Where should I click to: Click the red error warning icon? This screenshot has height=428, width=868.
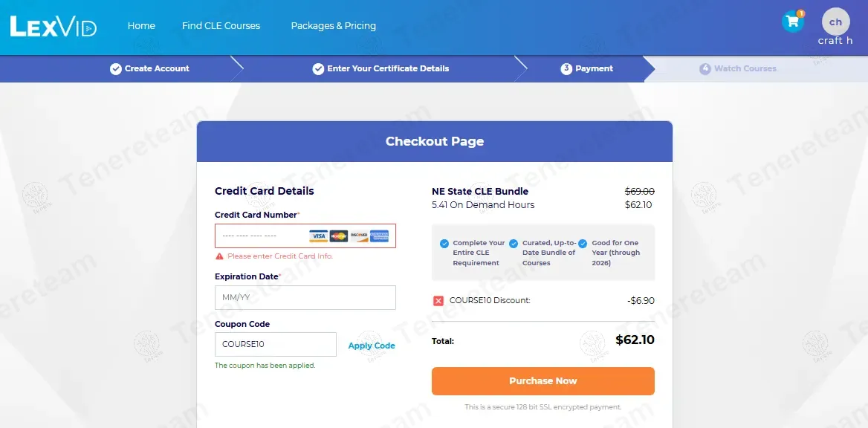[219, 256]
